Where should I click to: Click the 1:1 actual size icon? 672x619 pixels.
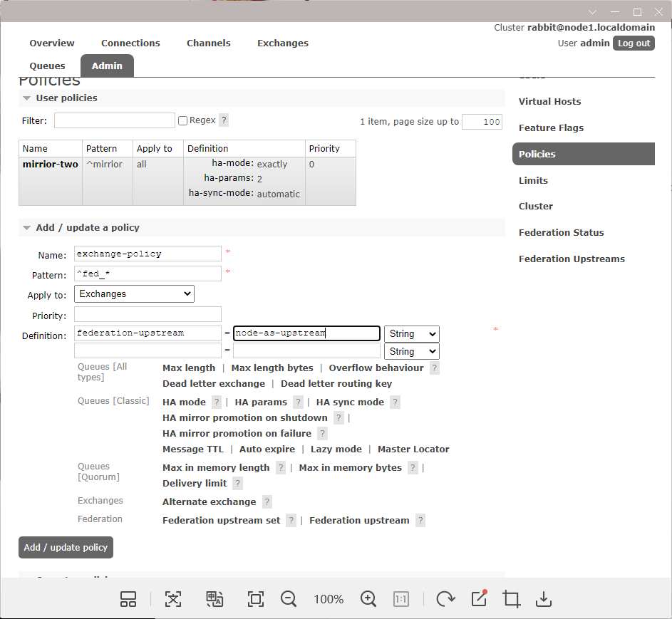(401, 599)
